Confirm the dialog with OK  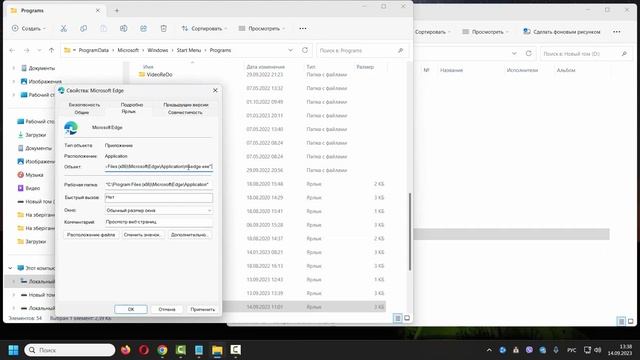131,309
